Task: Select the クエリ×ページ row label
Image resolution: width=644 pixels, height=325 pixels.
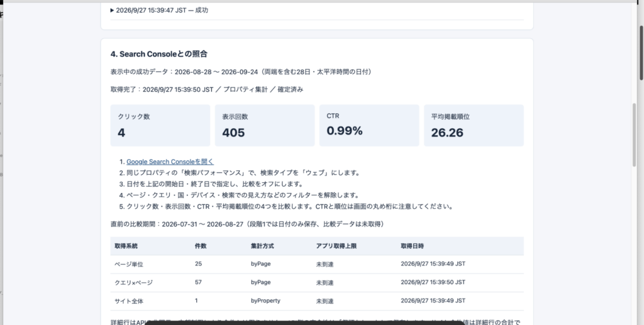Action: tap(133, 283)
